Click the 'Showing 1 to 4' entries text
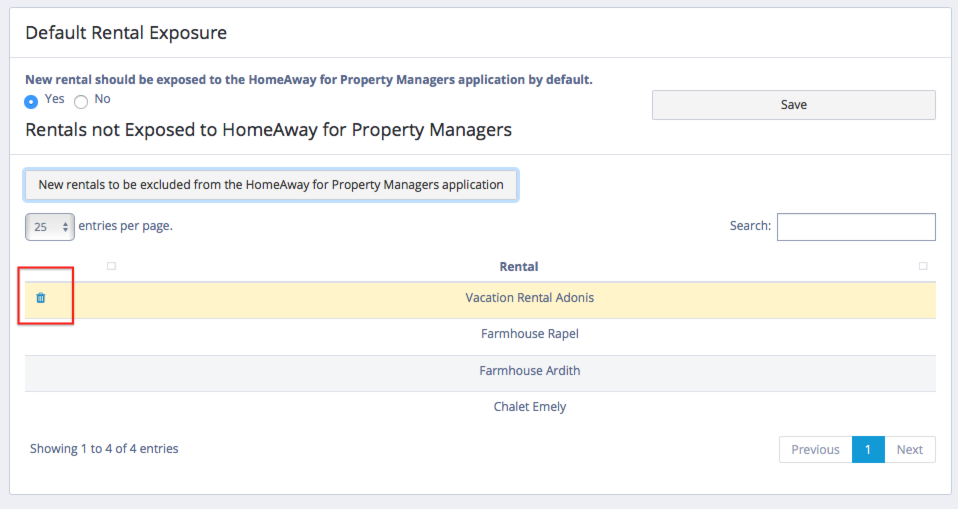The image size is (958, 509). (x=104, y=449)
